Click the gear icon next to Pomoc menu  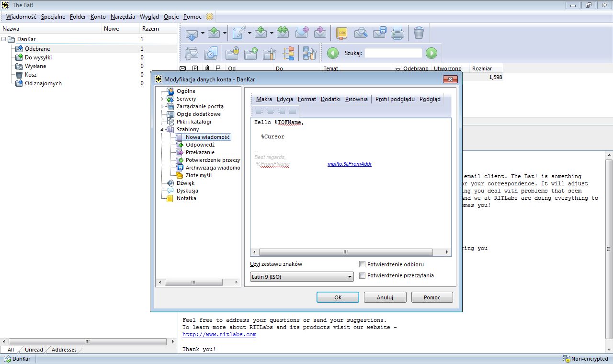click(209, 16)
